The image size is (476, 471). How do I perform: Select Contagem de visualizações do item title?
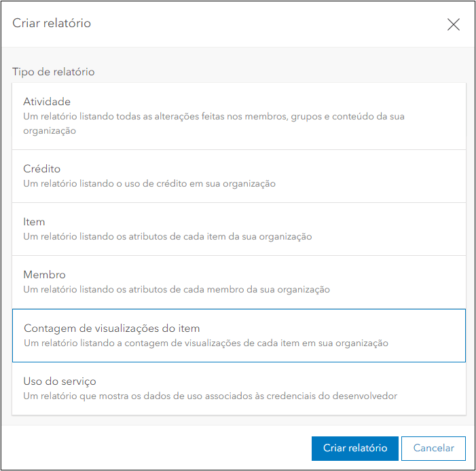tap(111, 328)
